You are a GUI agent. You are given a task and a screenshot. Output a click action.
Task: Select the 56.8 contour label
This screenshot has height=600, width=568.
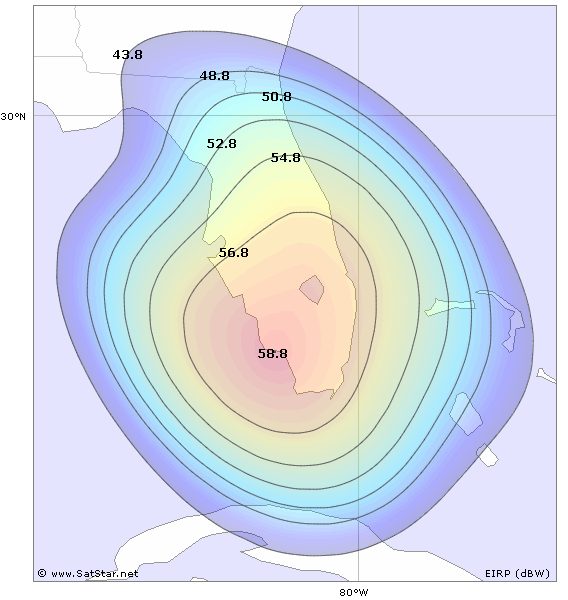pyautogui.click(x=233, y=253)
